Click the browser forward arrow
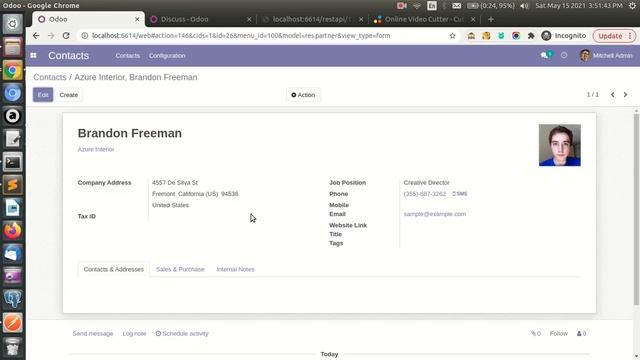 click(51, 36)
